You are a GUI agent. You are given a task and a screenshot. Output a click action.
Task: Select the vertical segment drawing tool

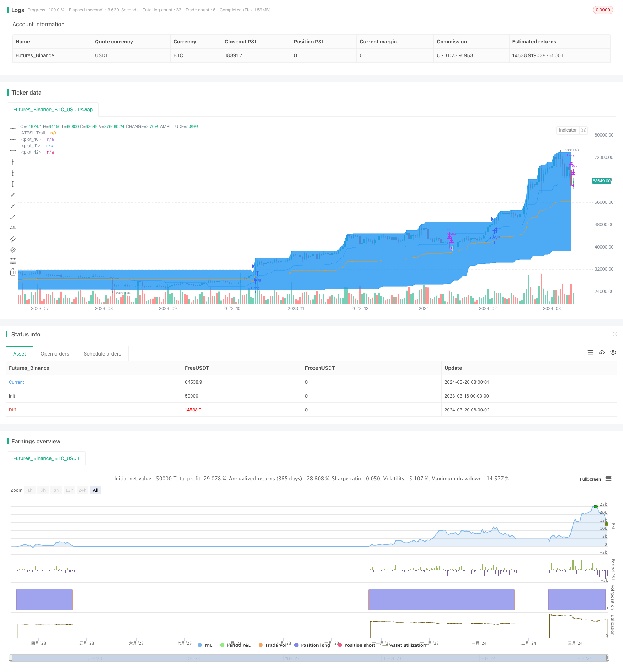point(13,184)
